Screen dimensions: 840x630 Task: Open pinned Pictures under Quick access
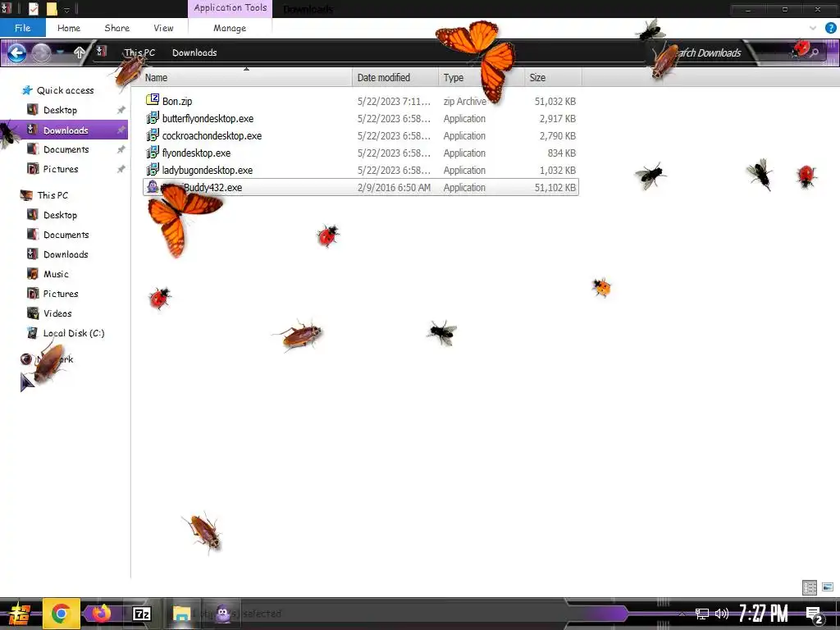click(61, 169)
